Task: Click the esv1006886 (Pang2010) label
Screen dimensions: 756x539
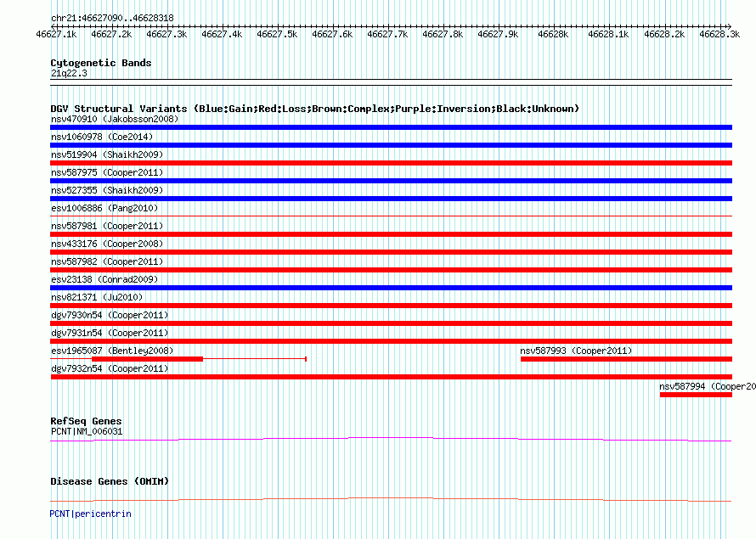Action: tap(104, 208)
